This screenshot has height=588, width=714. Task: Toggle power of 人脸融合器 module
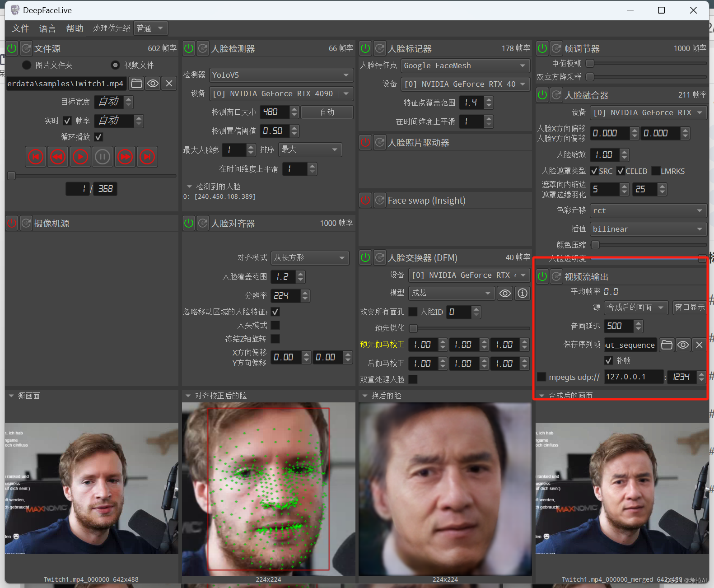(542, 95)
